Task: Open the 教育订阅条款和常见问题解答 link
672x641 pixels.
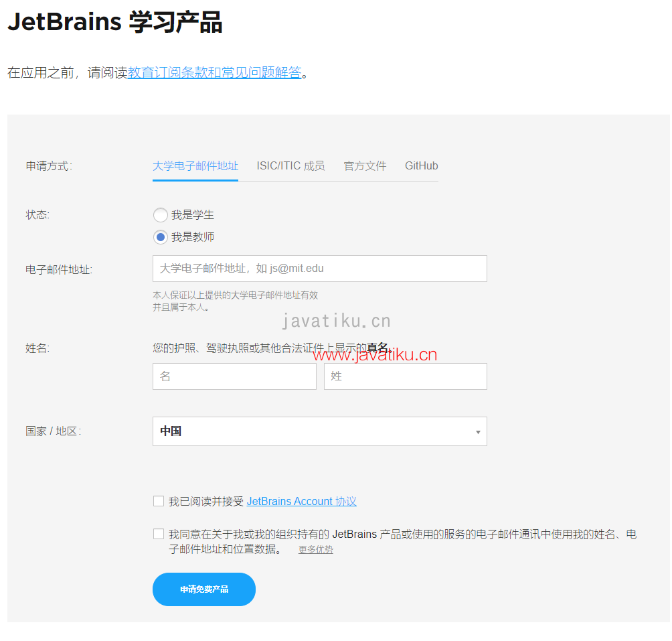Action: (214, 72)
